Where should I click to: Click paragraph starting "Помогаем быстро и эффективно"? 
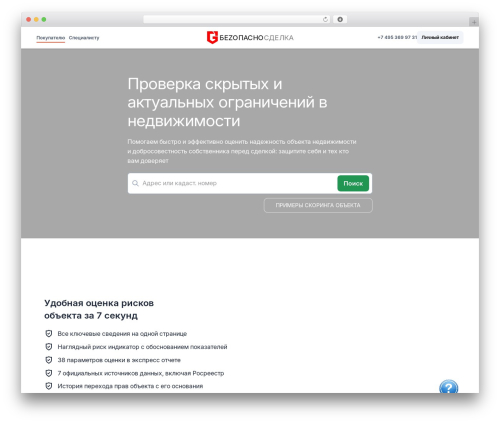(242, 151)
